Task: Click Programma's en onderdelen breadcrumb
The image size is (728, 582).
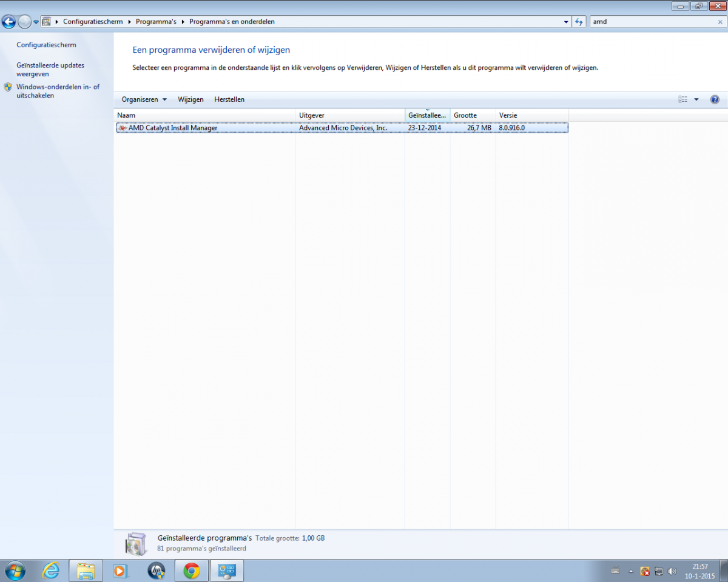Action: pyautogui.click(x=232, y=22)
